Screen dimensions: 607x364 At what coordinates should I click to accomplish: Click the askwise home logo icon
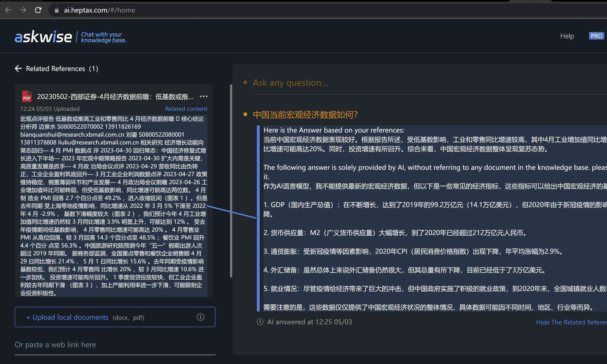tap(43, 36)
